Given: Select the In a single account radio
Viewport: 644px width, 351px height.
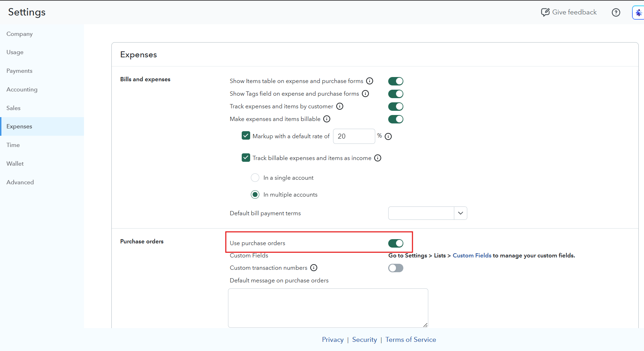Looking at the screenshot, I should (x=255, y=178).
